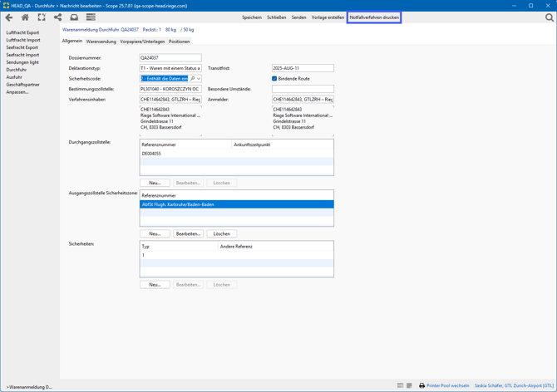Go back with the arrow icon
The width and height of the screenshot is (557, 392).
[9, 17]
